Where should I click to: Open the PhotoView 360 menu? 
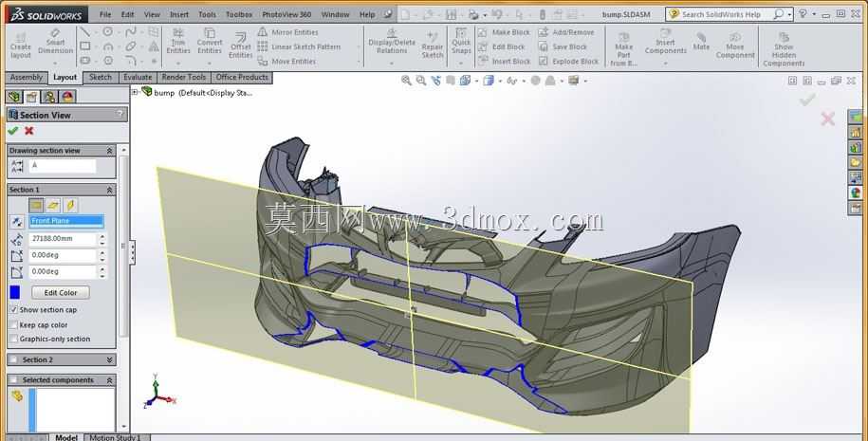(x=286, y=14)
